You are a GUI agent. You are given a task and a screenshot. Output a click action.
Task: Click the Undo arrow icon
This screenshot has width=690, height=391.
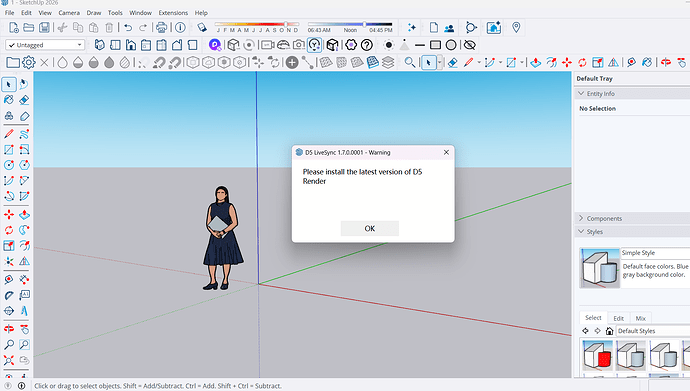[x=128, y=28]
